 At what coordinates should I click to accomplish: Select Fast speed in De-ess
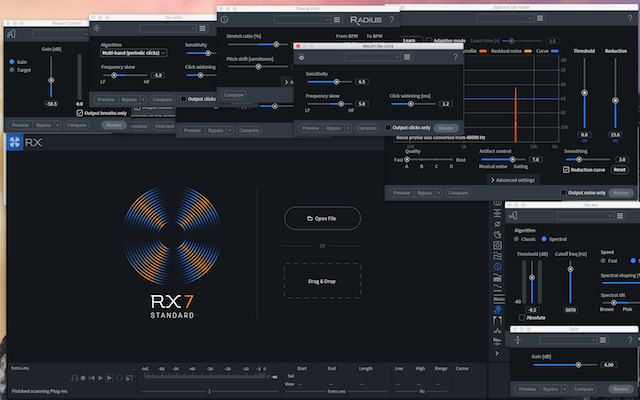603,260
